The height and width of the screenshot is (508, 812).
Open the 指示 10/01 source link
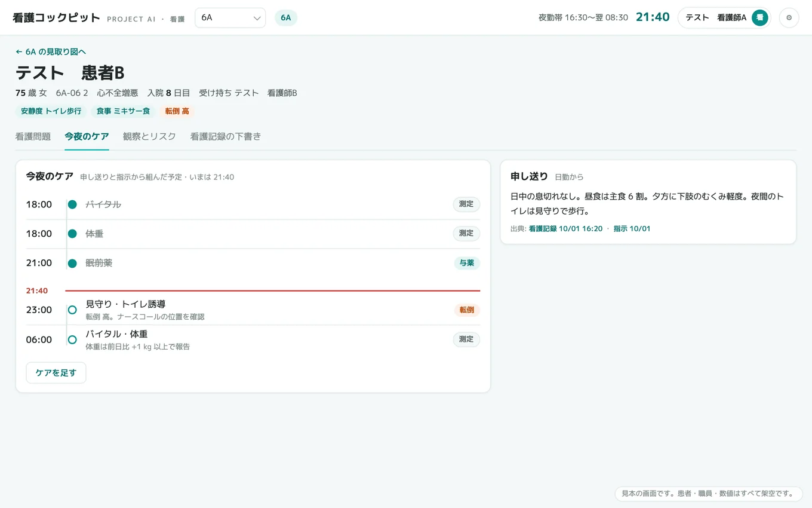click(x=632, y=229)
